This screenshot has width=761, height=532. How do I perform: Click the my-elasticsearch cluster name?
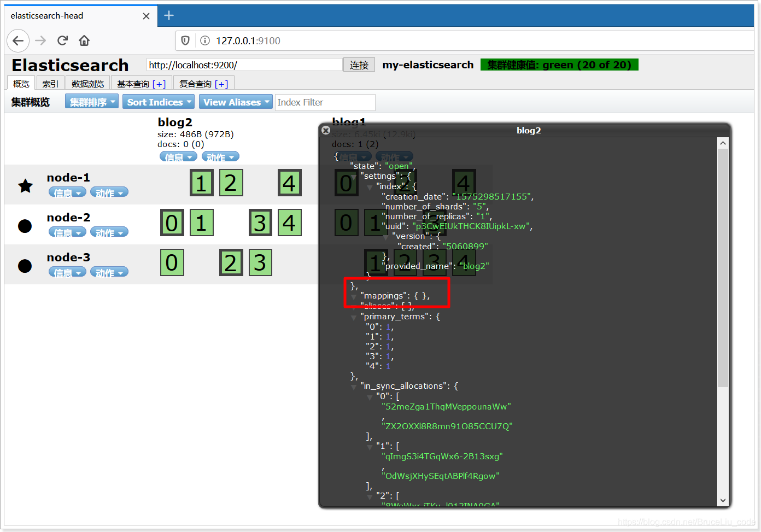click(428, 65)
